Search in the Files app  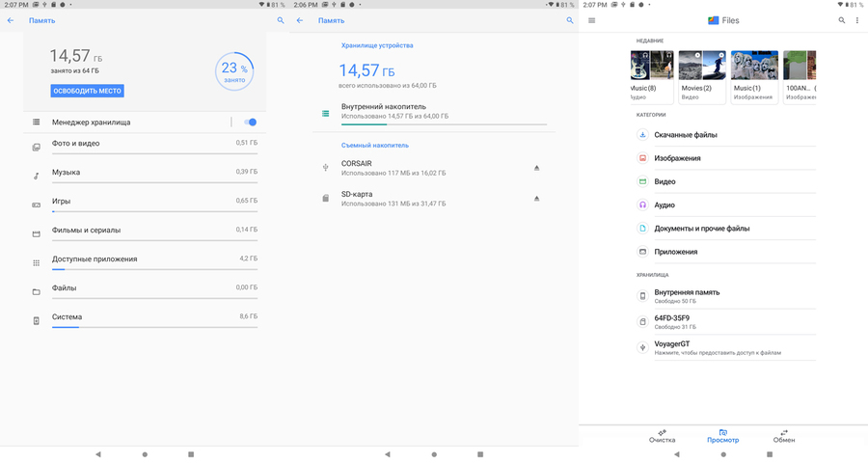coord(842,20)
